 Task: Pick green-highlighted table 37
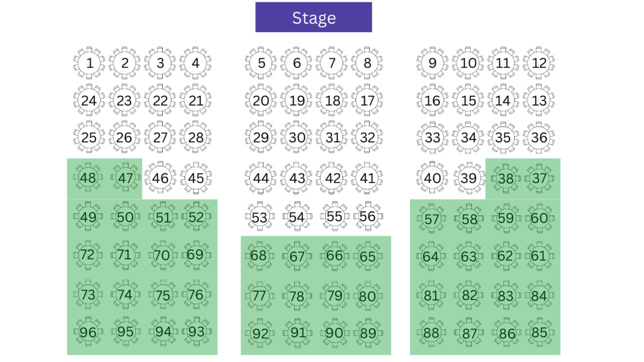coord(539,178)
